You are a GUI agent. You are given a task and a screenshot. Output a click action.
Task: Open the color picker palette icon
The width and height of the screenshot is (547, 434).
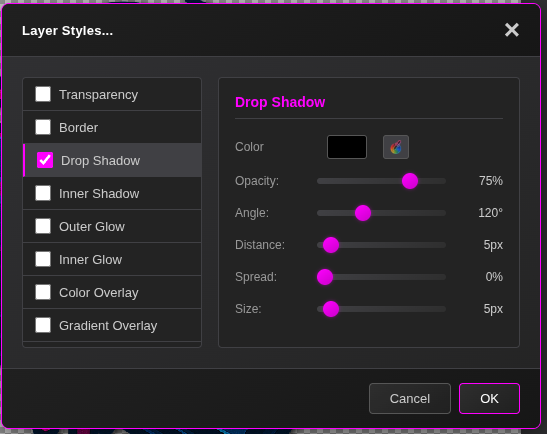pyautogui.click(x=396, y=147)
